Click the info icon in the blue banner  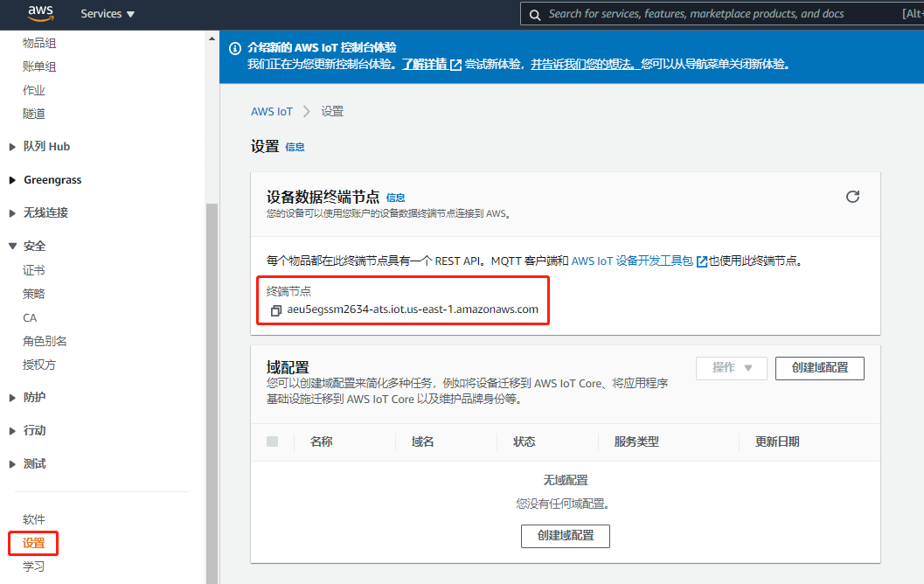coord(234,48)
